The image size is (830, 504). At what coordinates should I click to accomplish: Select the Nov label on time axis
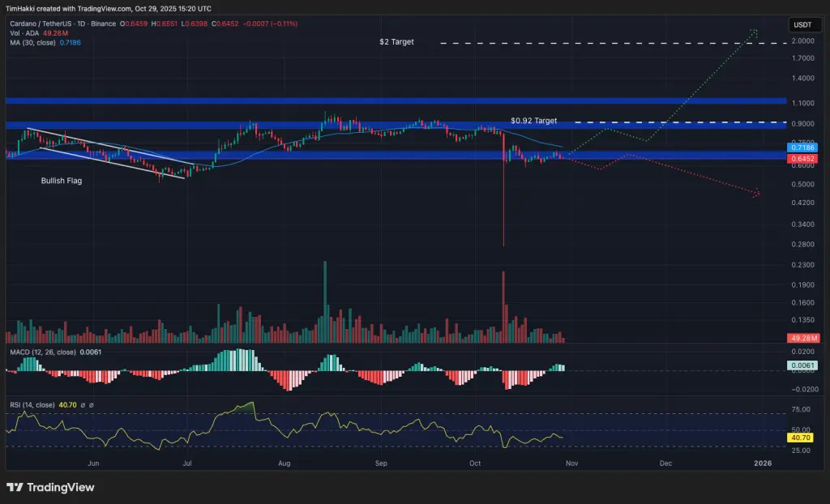click(571, 463)
